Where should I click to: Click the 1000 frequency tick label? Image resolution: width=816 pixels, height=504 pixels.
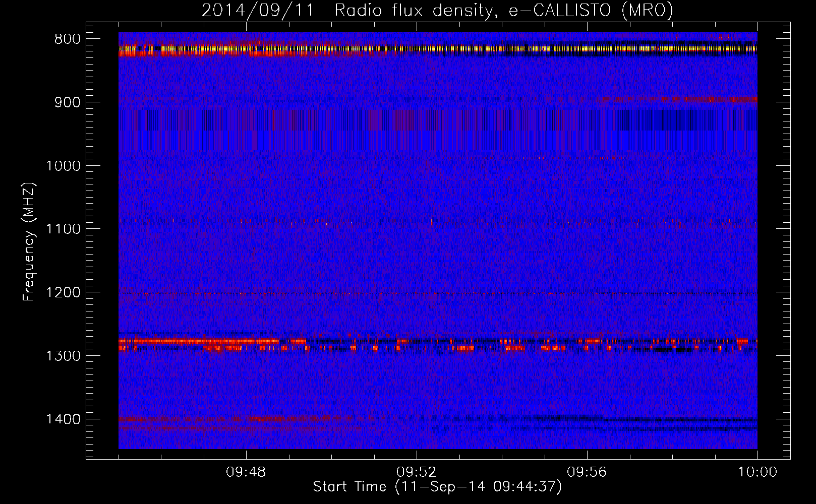coord(63,166)
